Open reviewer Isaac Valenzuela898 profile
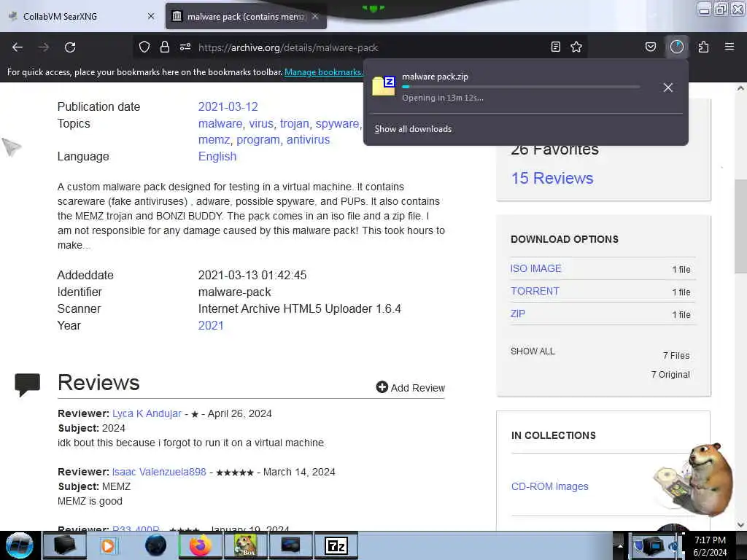 (159, 472)
